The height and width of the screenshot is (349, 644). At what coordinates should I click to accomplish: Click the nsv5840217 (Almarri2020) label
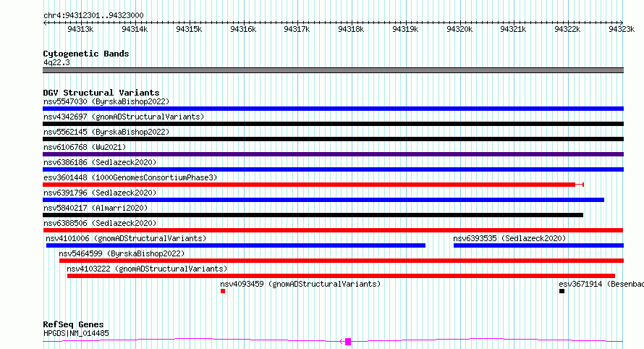(x=96, y=208)
